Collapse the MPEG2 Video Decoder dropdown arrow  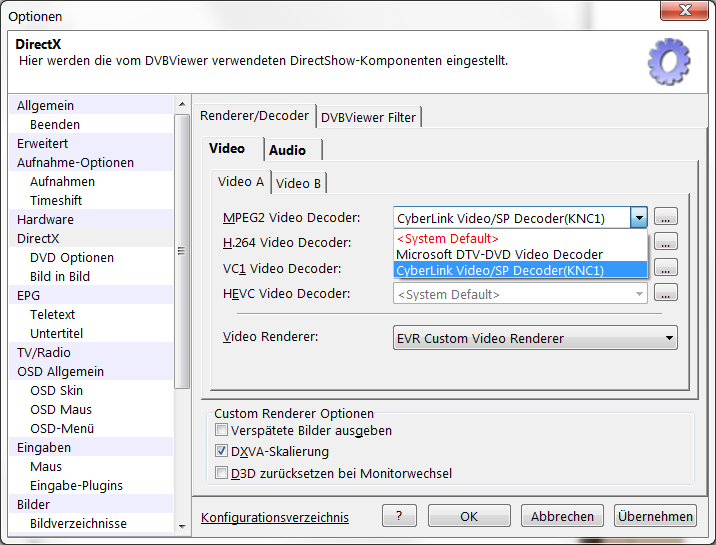coord(639,217)
